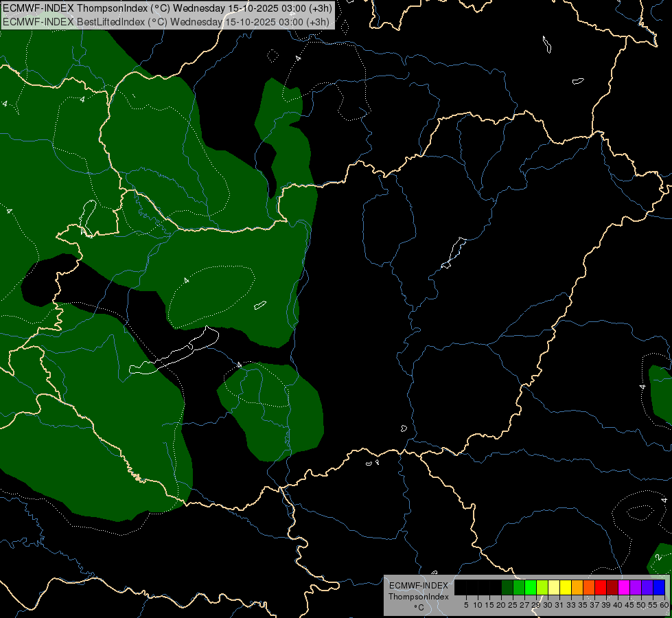Pick the blue 55–60 legend swatch
This screenshot has height=618, width=672.
tap(658, 587)
